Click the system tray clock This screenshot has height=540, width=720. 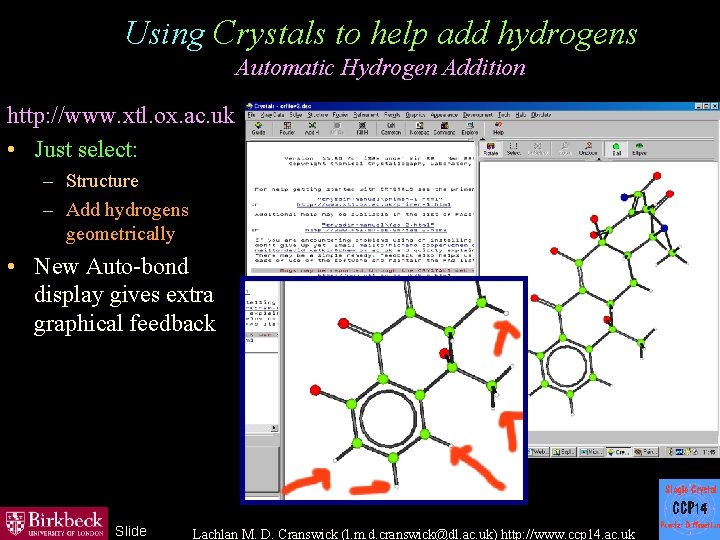click(x=709, y=452)
